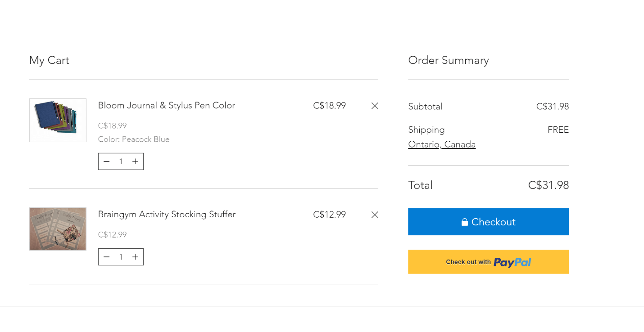Proceed with the blue Checkout button
Viewport: 644px width, 332px height.
(489, 222)
